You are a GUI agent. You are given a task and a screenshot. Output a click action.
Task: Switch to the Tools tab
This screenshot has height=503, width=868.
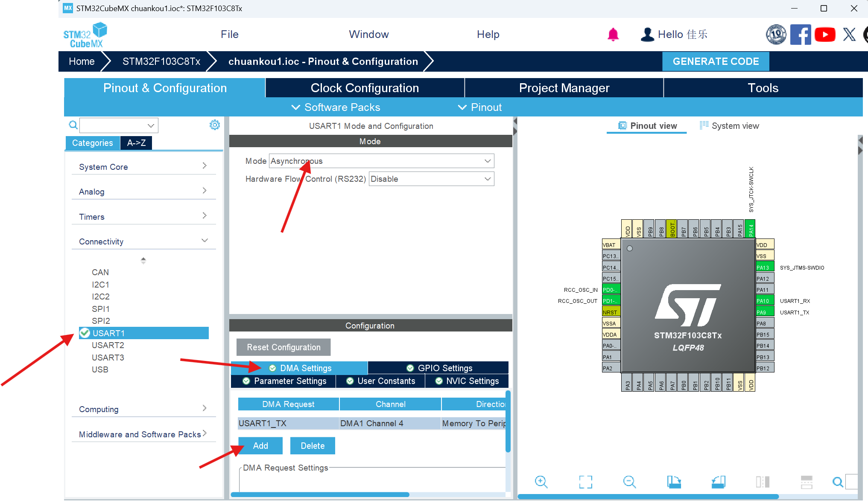[763, 88]
